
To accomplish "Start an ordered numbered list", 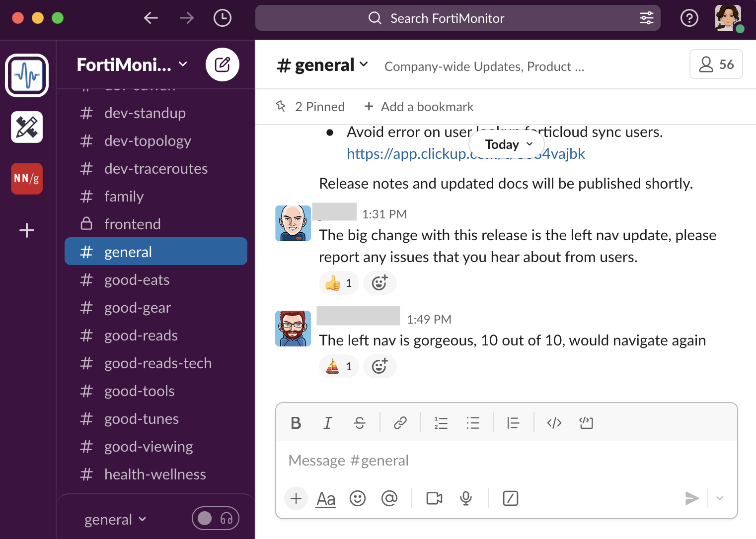I will coord(441,423).
